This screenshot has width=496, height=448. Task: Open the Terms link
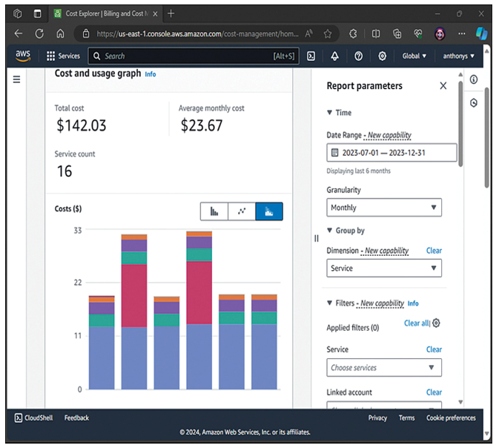click(406, 418)
